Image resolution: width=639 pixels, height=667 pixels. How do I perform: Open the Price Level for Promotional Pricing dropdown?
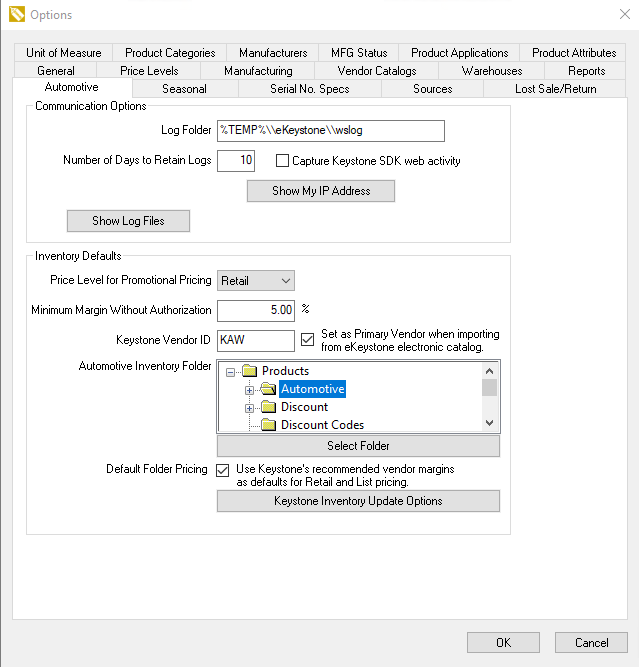pyautogui.click(x=256, y=281)
